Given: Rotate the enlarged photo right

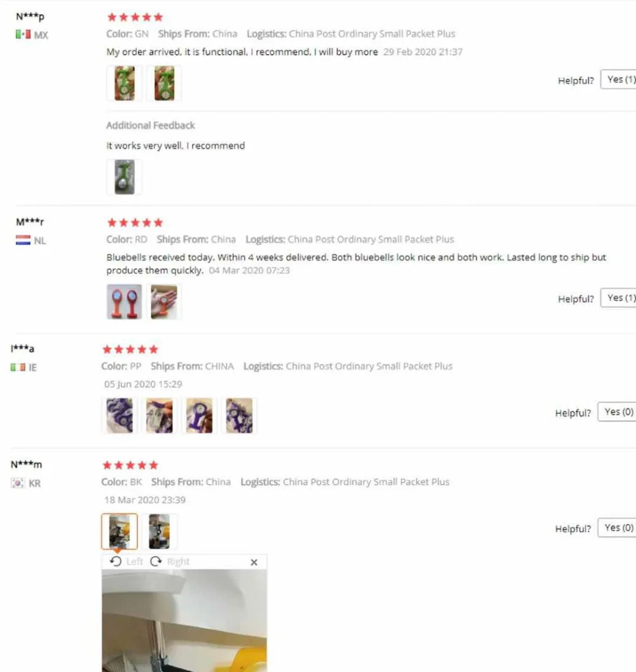Looking at the screenshot, I should (x=170, y=561).
